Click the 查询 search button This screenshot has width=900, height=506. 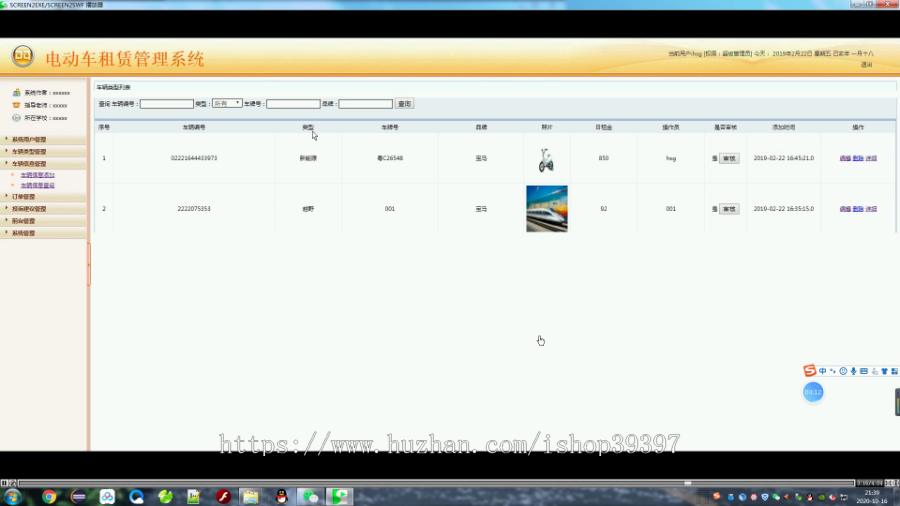[x=405, y=104]
